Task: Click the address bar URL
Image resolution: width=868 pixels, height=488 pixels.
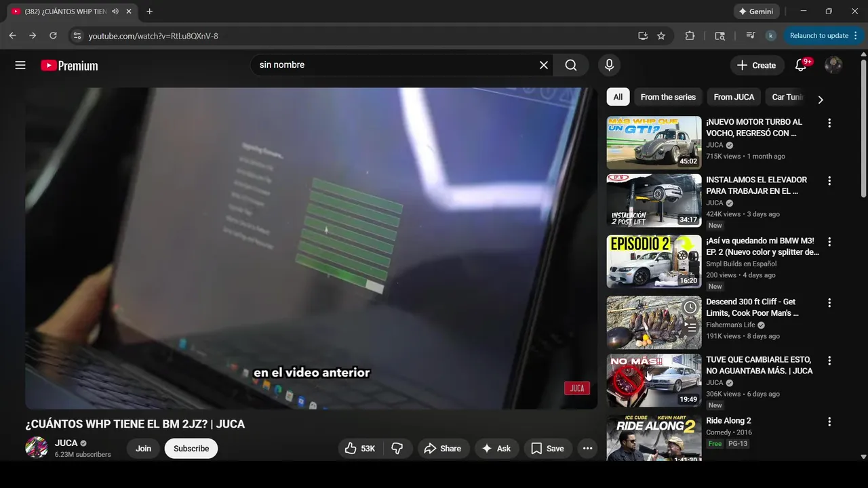Action: pos(154,36)
